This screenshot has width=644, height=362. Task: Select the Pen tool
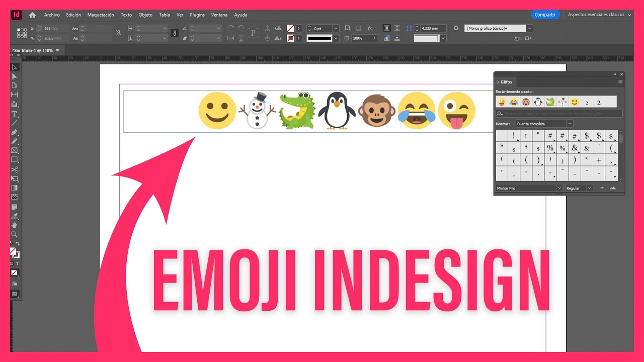15,132
